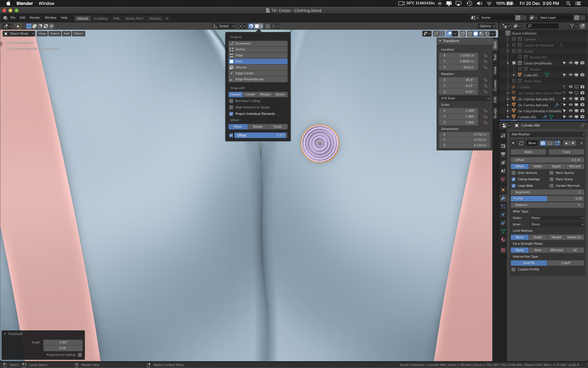Image resolution: width=588 pixels, height=368 pixels.
Task: Enable Custom Profile checkbox
Action: click(x=513, y=269)
